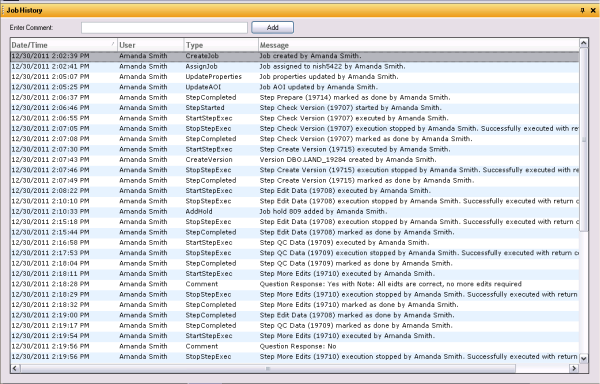Sort by the User column header
This screenshot has height=384, width=600.
(x=150, y=45)
